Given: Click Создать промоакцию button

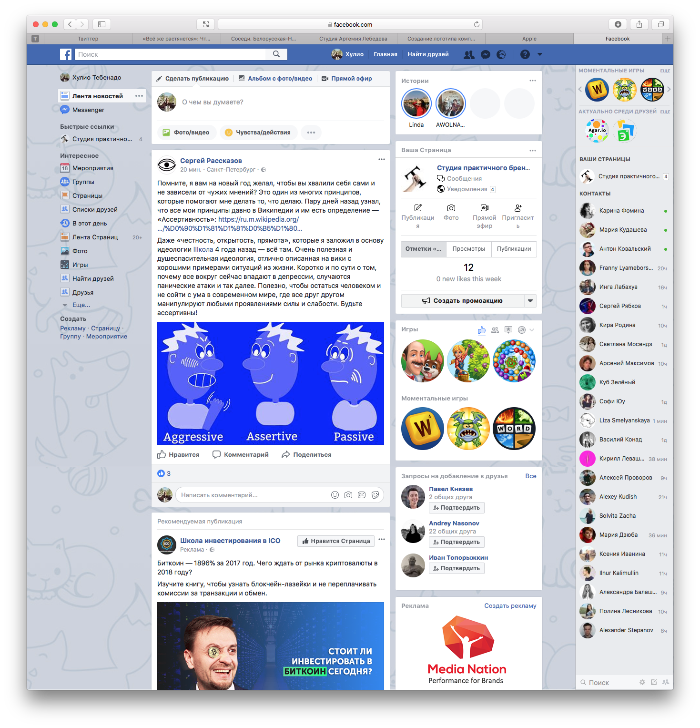Looking at the screenshot, I should pyautogui.click(x=463, y=300).
